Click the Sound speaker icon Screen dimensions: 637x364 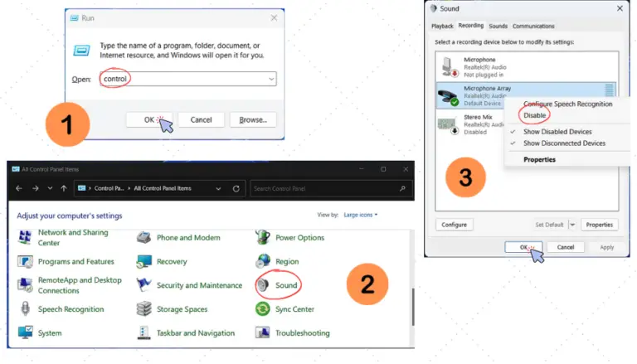tap(263, 285)
